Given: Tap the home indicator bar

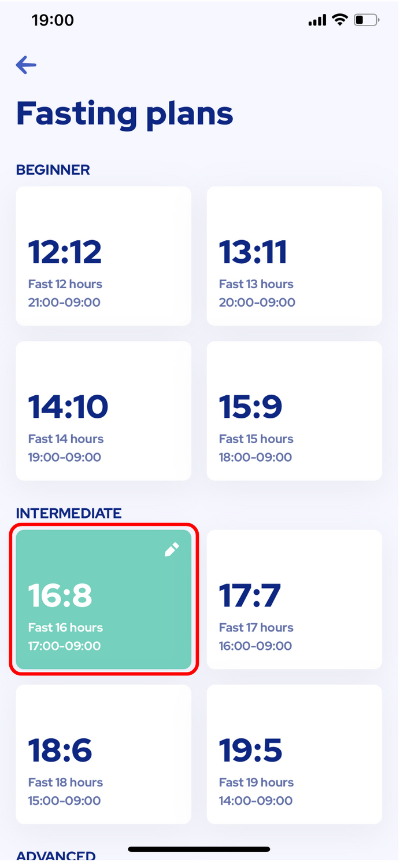Looking at the screenshot, I should (x=199, y=849).
